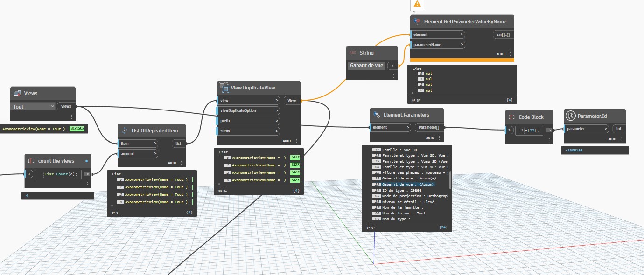Select row Mode de projection in preview
This screenshot has width=644, height=275.
pos(411,196)
